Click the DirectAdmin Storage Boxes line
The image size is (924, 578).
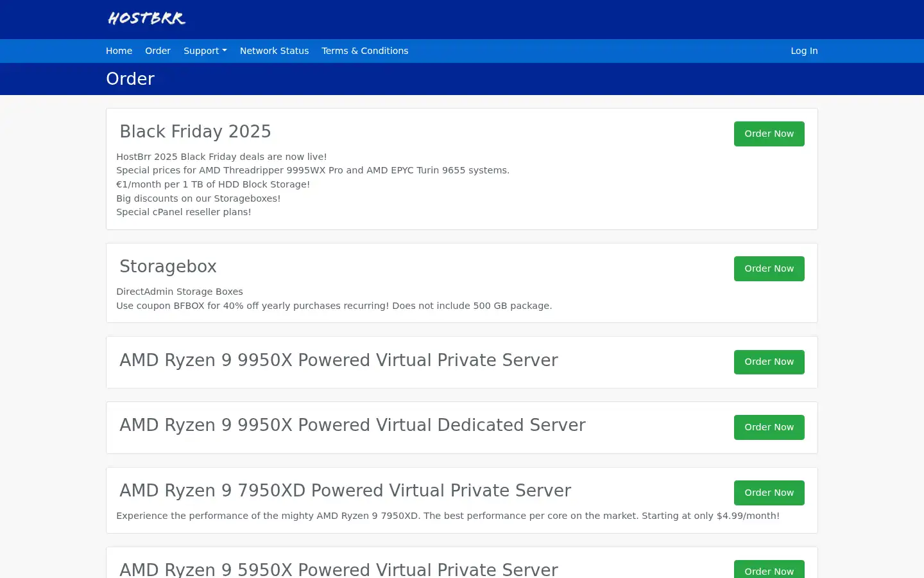click(180, 292)
